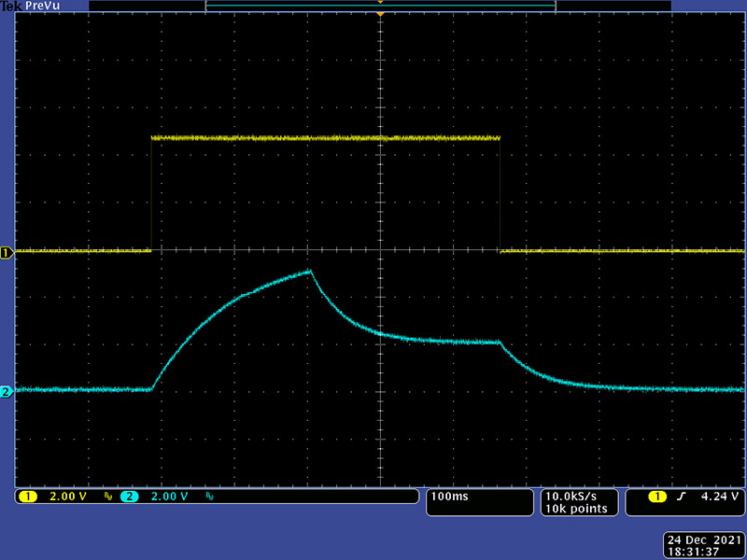Click the 18:31:37 time readout
Image resolution: width=747 pixels, height=560 pixels.
(693, 552)
